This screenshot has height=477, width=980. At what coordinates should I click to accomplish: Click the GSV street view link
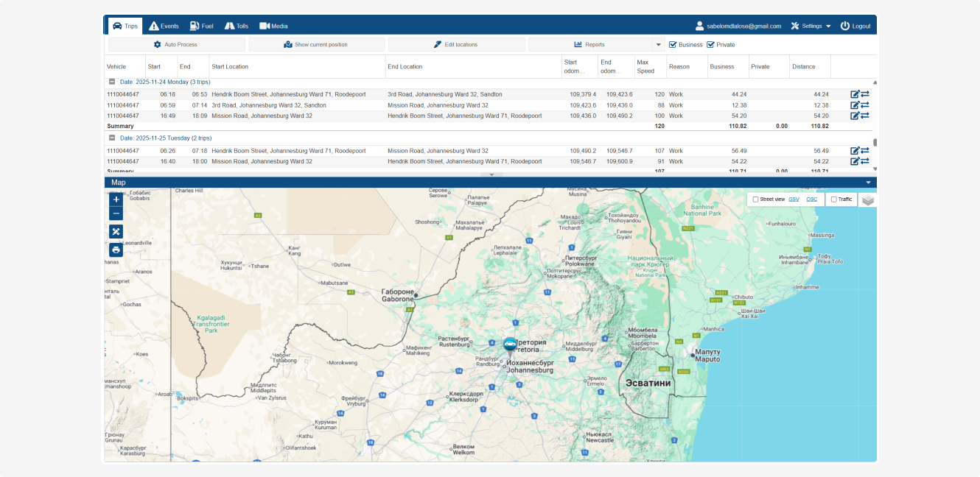(x=794, y=199)
